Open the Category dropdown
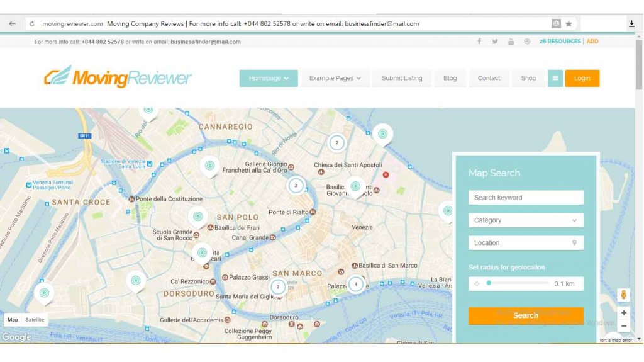This screenshot has width=644, height=362. tap(526, 220)
